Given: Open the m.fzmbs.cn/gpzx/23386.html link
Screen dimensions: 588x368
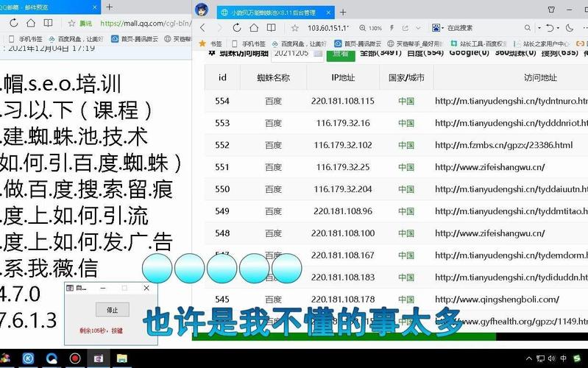Looking at the screenshot, I should [x=503, y=145].
